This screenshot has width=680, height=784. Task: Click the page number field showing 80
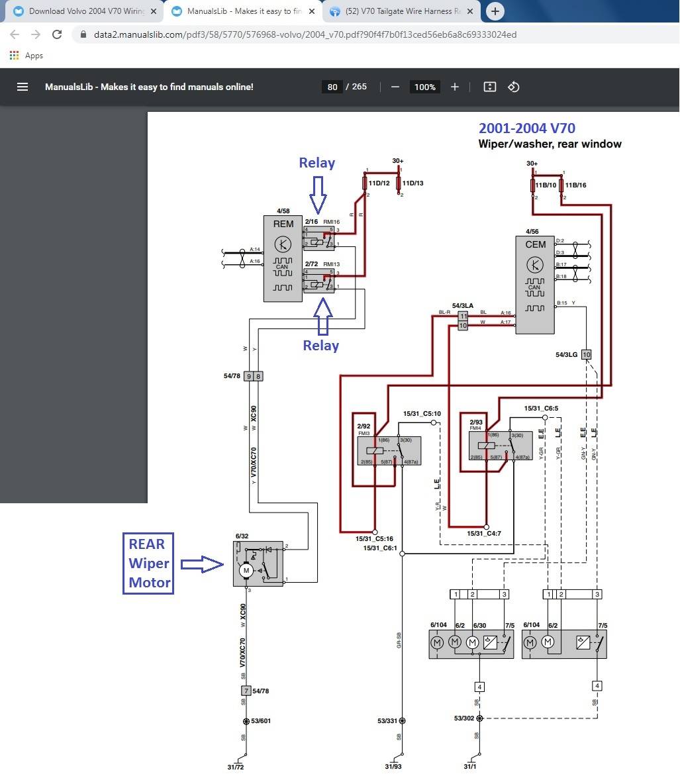coord(332,87)
